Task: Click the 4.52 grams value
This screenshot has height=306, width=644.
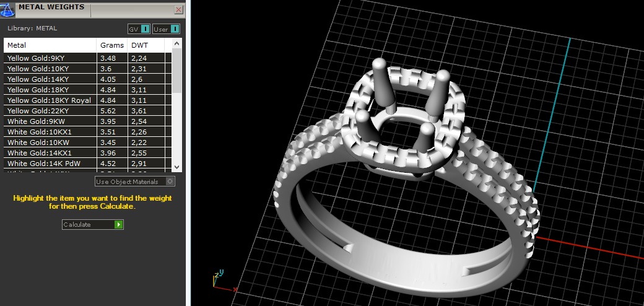Action: (x=108, y=164)
